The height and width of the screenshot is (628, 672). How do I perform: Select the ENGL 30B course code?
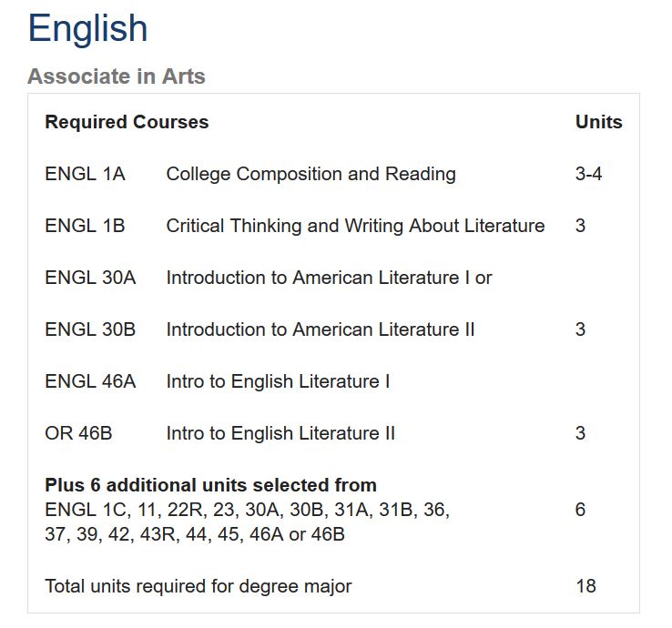[90, 329]
